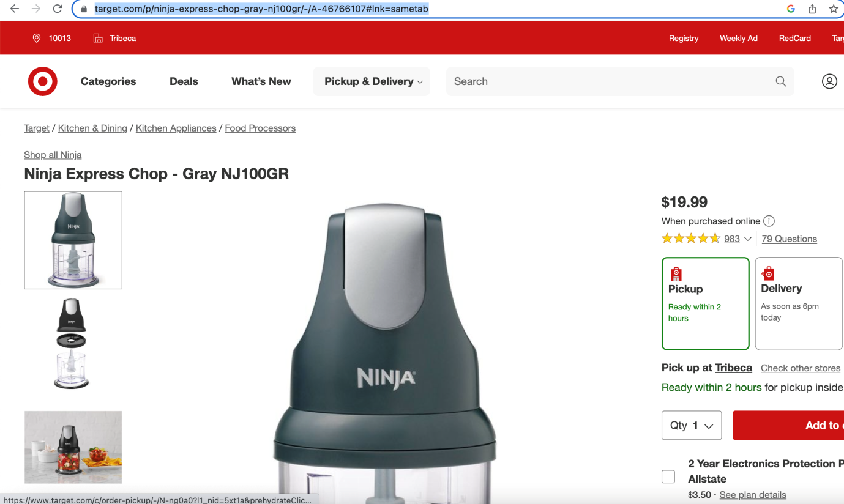Expand the ratings breakdown chevron

pyautogui.click(x=748, y=239)
